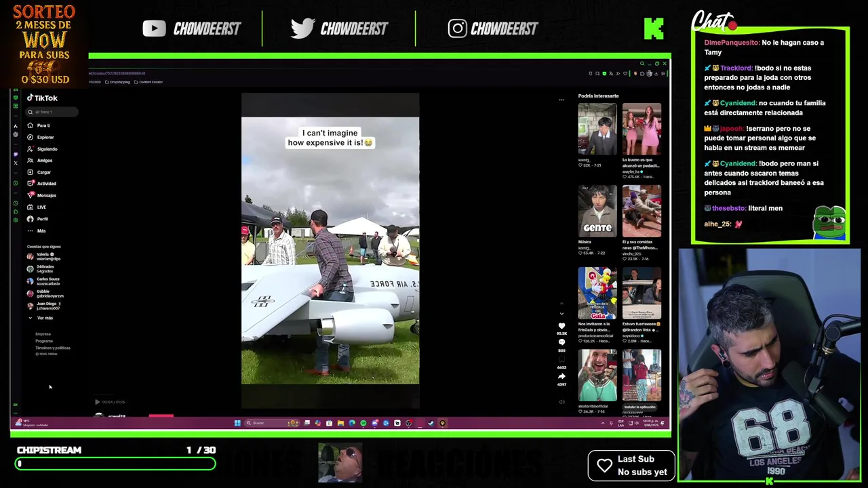Open followed account Valeria
Image resolution: width=868 pixels, height=488 pixels.
[45, 257]
